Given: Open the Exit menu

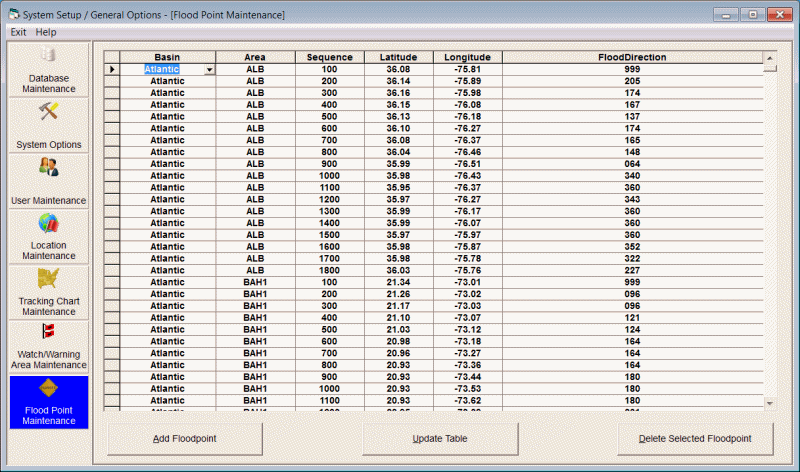Looking at the screenshot, I should point(18,32).
